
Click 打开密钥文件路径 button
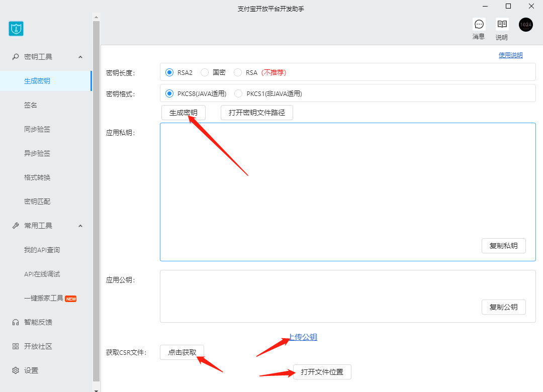[x=257, y=113]
